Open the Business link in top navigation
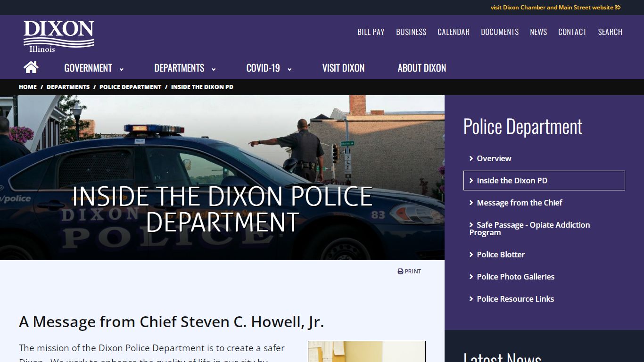Image resolution: width=644 pixels, height=362 pixels. point(411,32)
